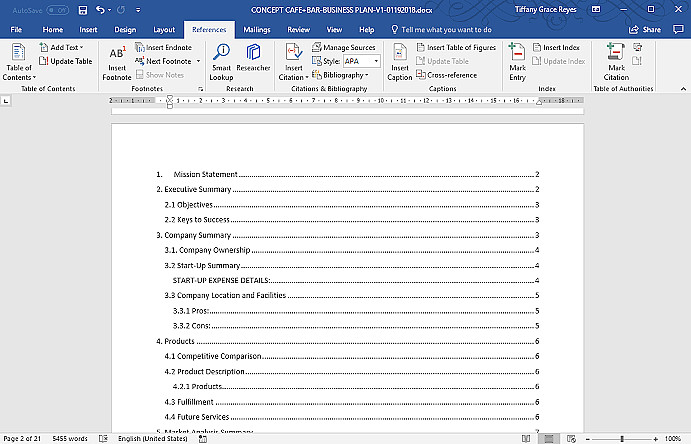
Task: Click the zoom slider in status bar
Action: [621, 439]
